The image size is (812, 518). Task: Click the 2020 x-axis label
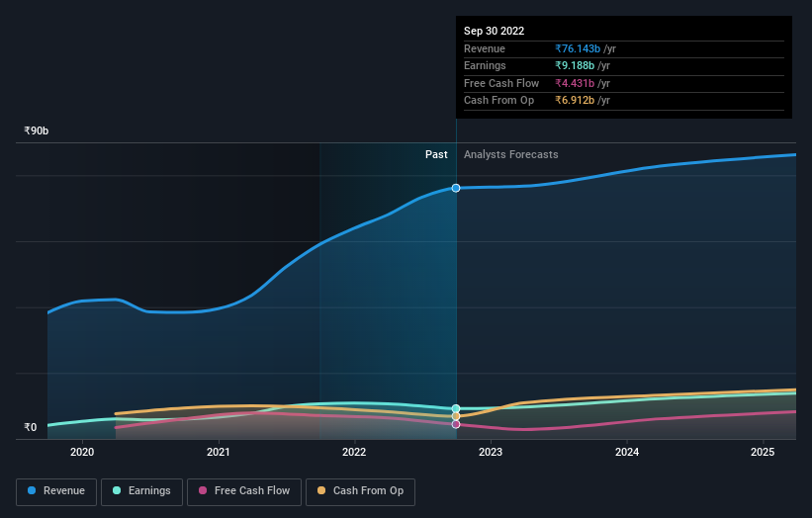point(82,453)
